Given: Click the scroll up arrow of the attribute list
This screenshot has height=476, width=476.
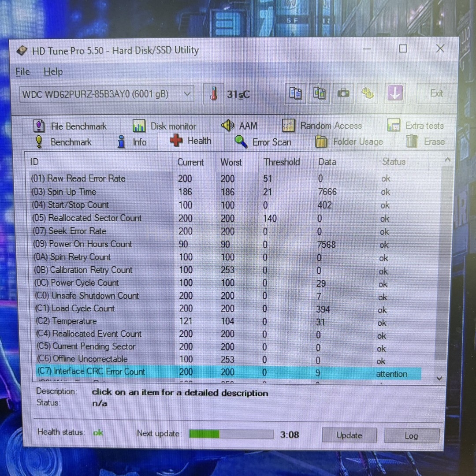Looking at the screenshot, I should (447, 160).
